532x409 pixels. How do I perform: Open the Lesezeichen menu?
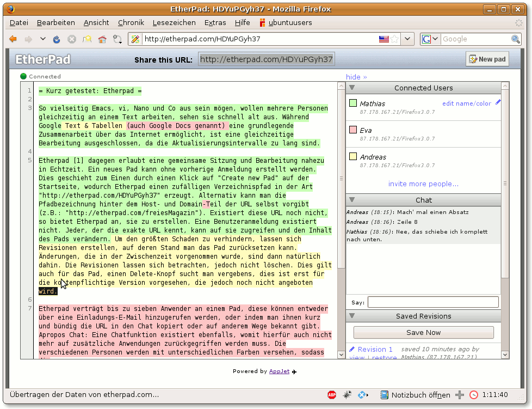point(174,23)
